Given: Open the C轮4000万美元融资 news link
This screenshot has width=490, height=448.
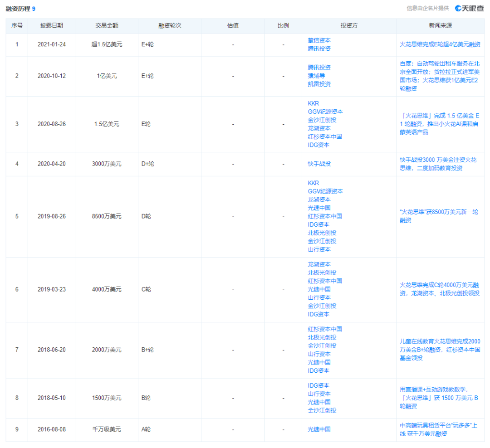Looking at the screenshot, I should 440,289.
